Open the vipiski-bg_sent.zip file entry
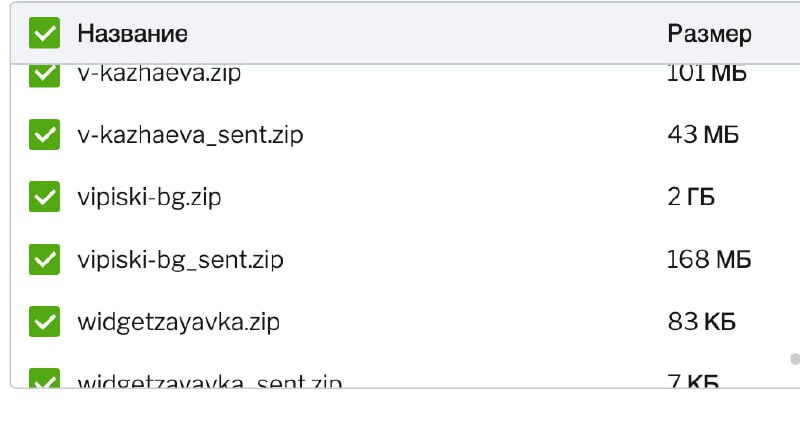The width and height of the screenshot is (800, 423). [181, 260]
